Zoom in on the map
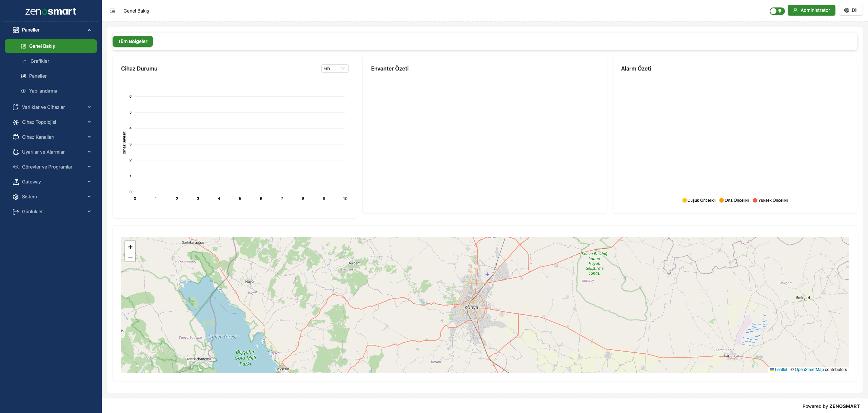This screenshot has width=868, height=413. tap(130, 247)
